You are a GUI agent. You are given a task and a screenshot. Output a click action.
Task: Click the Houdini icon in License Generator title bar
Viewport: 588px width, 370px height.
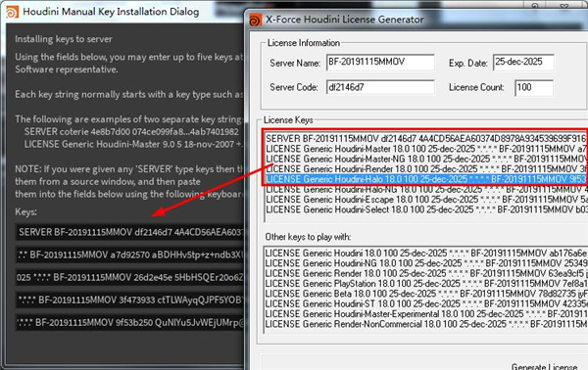tap(256, 20)
